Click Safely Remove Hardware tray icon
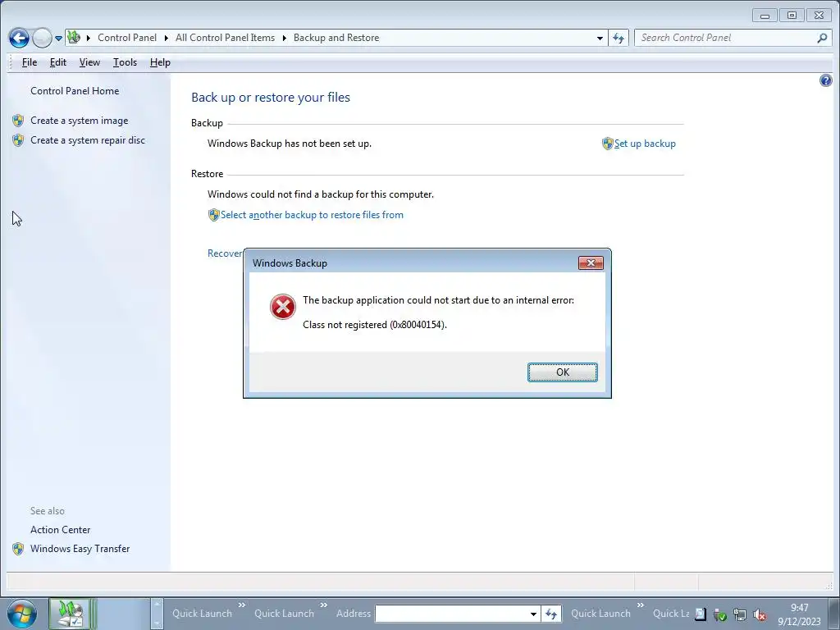Screen dimensions: 840x630 coord(720,615)
